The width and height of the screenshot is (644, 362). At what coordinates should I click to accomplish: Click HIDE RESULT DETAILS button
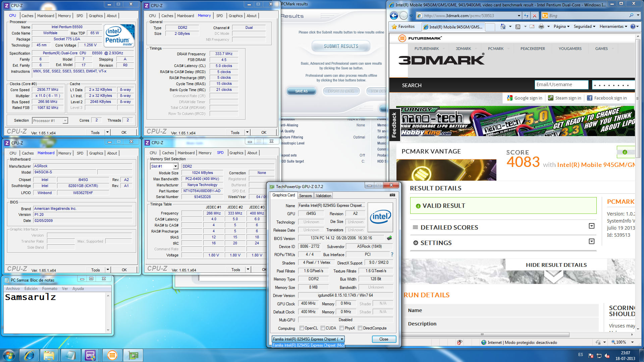(556, 265)
